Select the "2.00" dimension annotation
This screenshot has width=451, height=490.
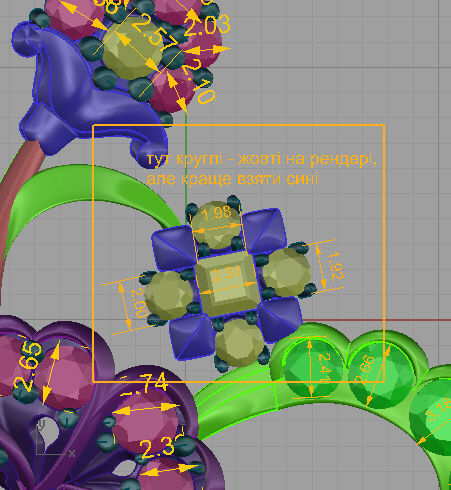click(139, 303)
